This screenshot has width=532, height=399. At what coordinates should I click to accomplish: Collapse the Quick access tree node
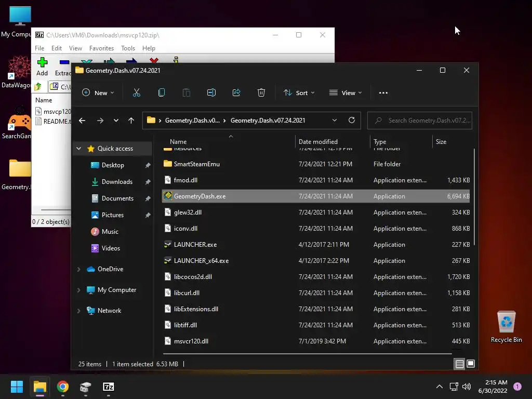79,149
